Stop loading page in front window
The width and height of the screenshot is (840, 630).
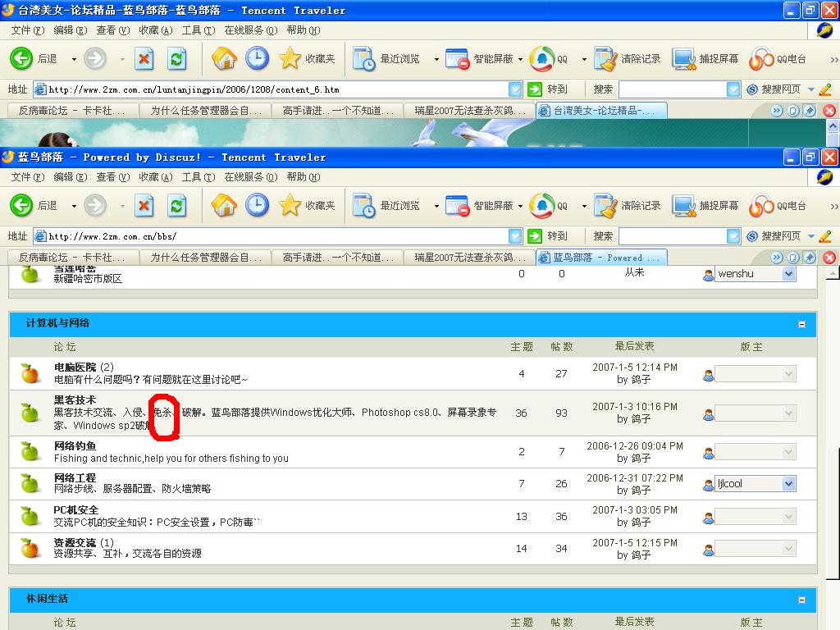click(x=144, y=206)
